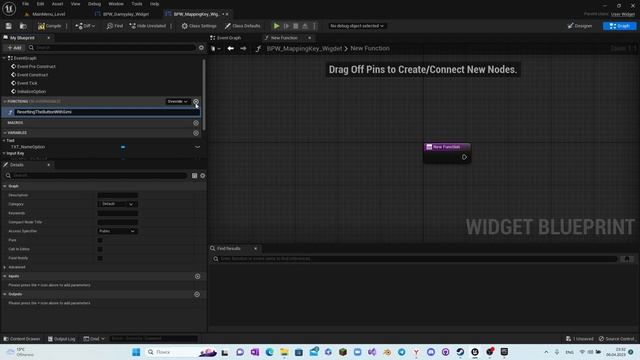Screen dimensions: 640x360
Task: Click the Browse to asset icon
Action: click(23, 26)
